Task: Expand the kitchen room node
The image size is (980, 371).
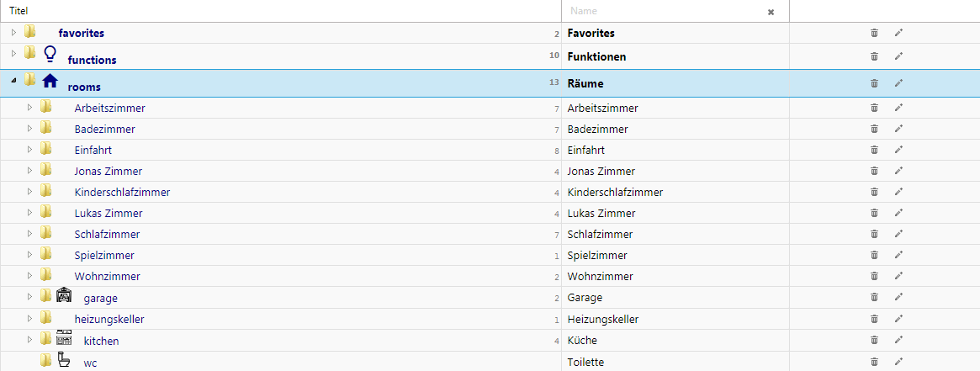Action: 29,340
